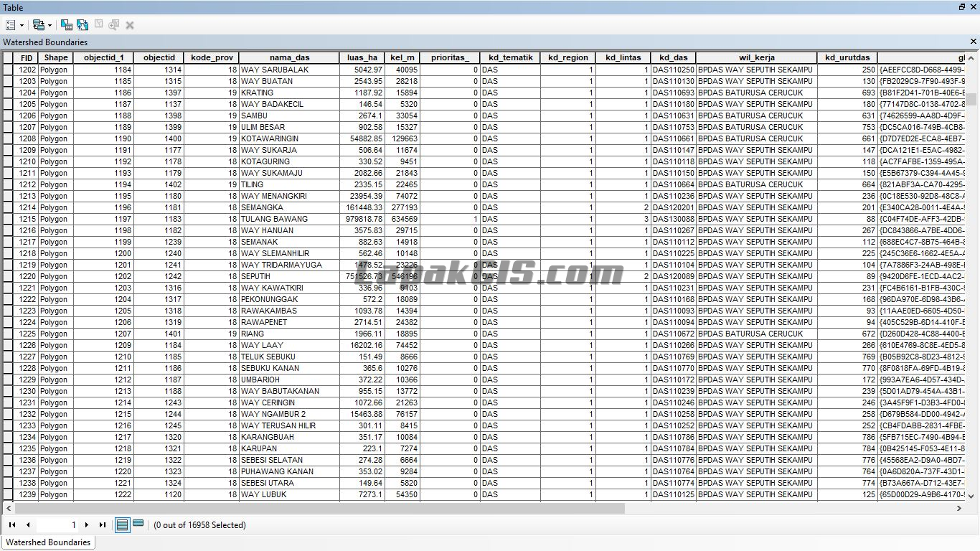
Task: Open the Table Options menu
Action: point(11,25)
